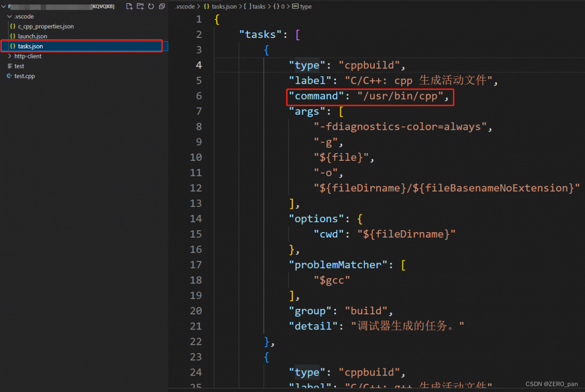Screen dimensions: 585x392
Task: Click the "build" group value
Action: 366,311
